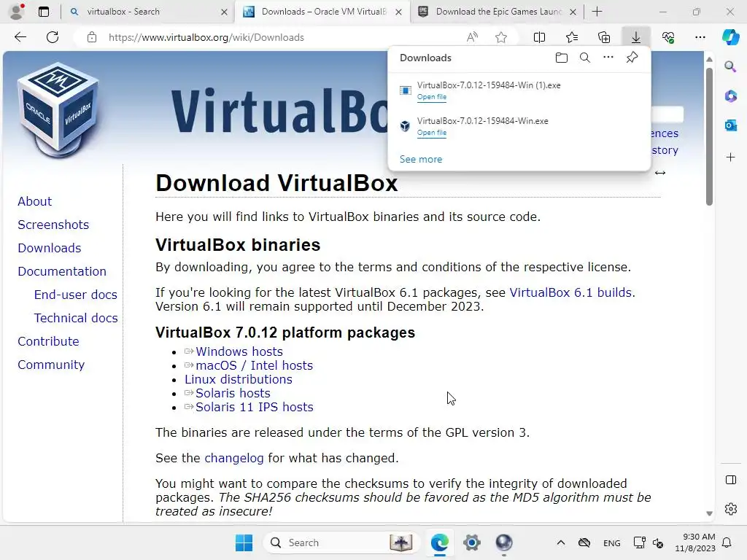Screen dimensions: 747x560
Task: Open the Downloads sidebar link
Action: click(x=50, y=248)
